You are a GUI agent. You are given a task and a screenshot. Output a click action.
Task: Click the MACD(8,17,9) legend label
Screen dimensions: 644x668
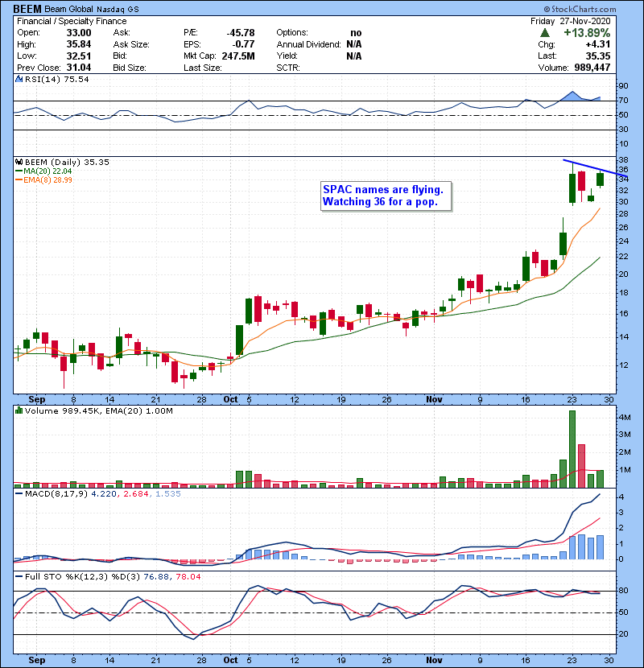click(x=56, y=494)
